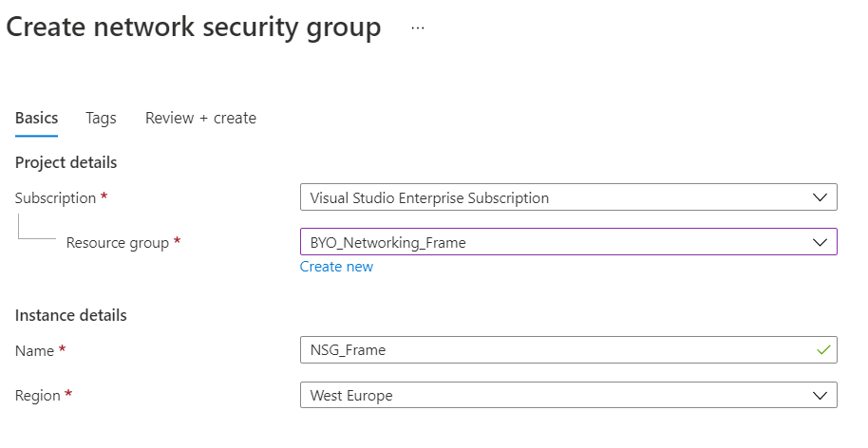This screenshot has width=868, height=448.
Task: Click the green checkmark in Name field
Action: [822, 350]
